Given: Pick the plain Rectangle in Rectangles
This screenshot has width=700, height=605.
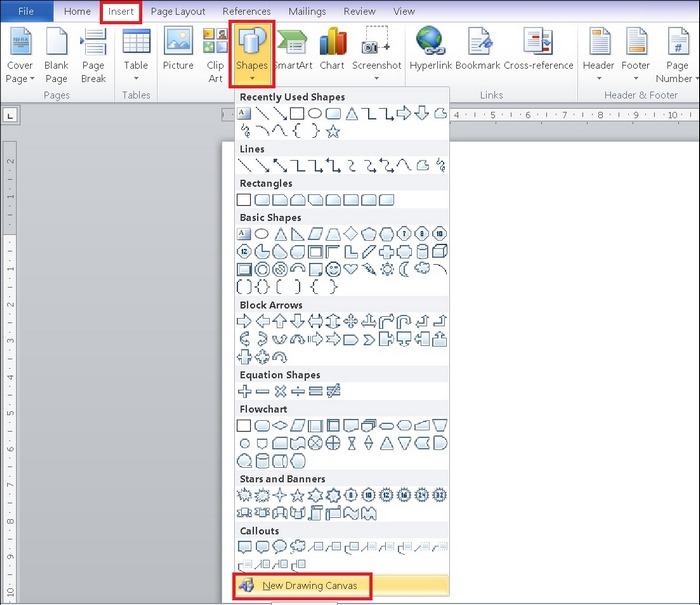Looking at the screenshot, I should pos(244,200).
